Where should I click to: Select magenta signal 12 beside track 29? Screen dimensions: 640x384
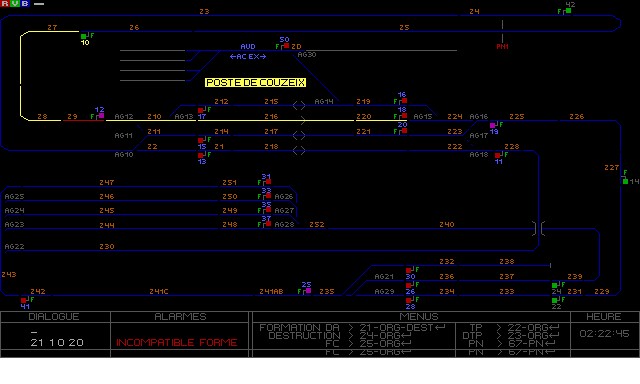(101, 115)
